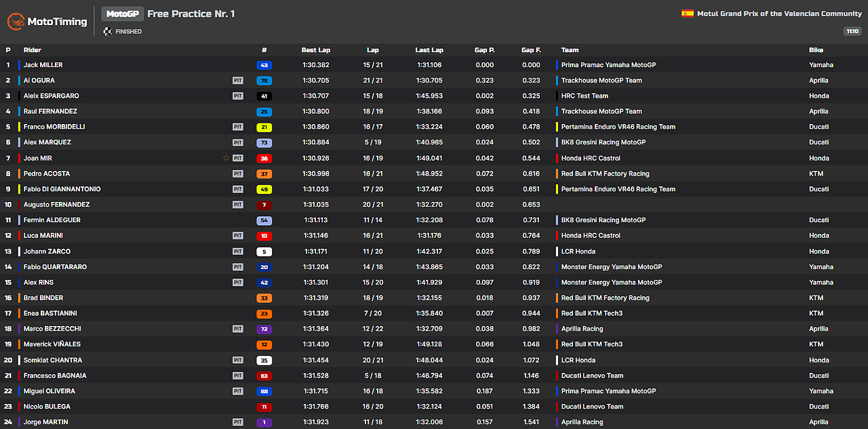
Task: Click the Spanish flag icon beside event name
Action: [687, 12]
